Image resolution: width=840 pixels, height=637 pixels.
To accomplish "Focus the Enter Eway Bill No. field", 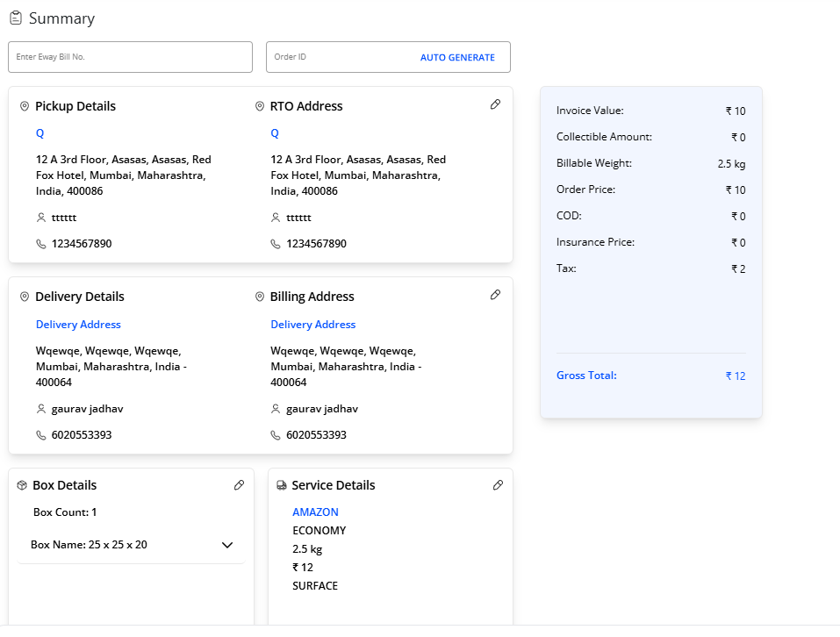I will [130, 57].
